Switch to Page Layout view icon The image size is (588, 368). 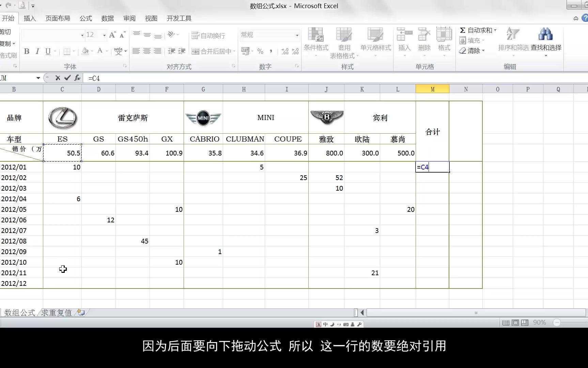[x=515, y=323]
